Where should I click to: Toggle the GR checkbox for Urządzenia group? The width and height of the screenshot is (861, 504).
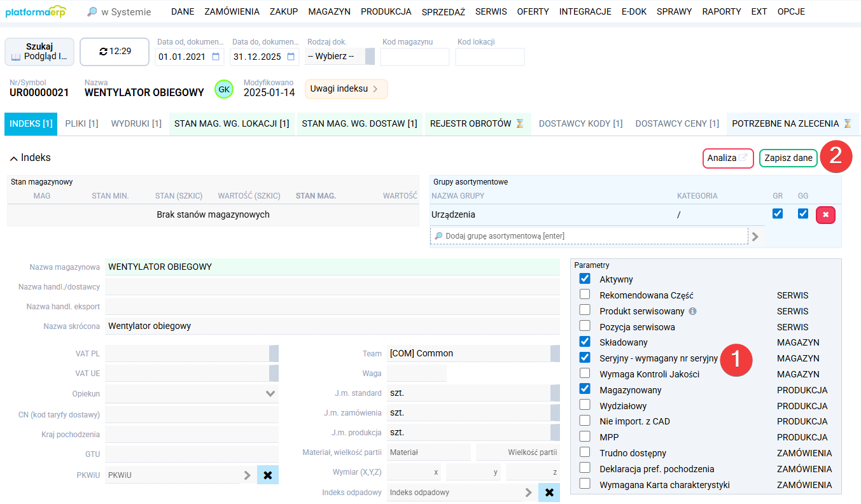(x=778, y=214)
